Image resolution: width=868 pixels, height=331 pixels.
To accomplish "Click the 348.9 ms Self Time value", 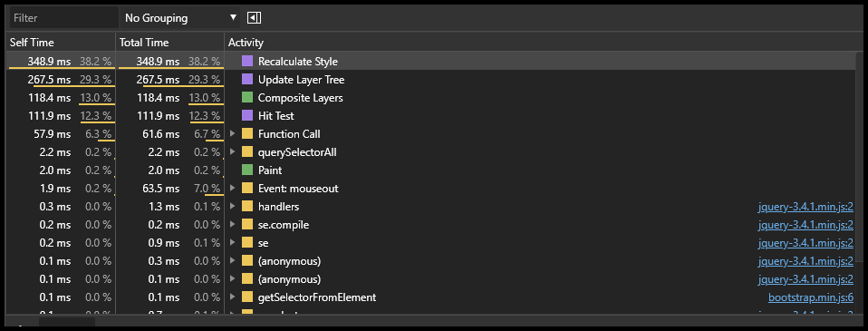I will click(x=49, y=62).
